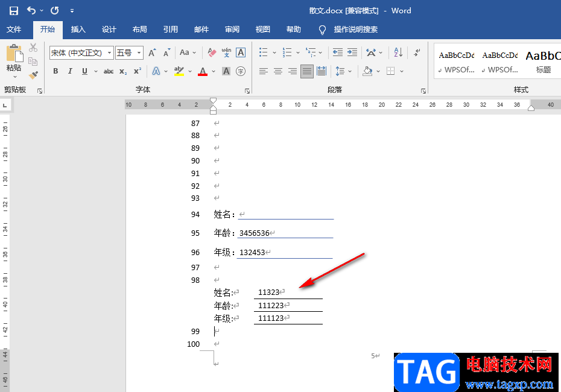Image resolution: width=561 pixels, height=392 pixels.
Task: Apply red font color
Action: [x=203, y=71]
